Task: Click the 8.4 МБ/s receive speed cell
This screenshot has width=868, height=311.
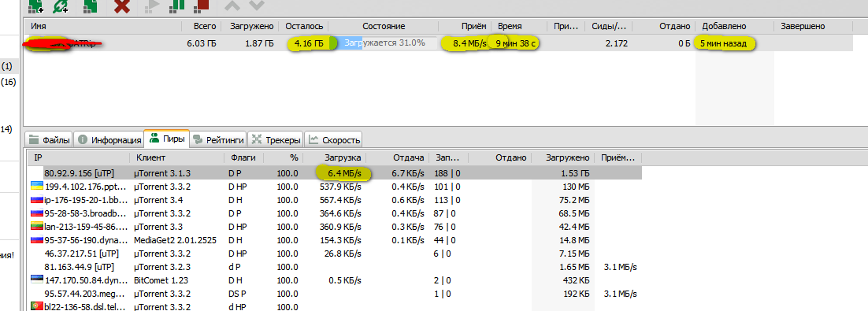Action: point(469,43)
